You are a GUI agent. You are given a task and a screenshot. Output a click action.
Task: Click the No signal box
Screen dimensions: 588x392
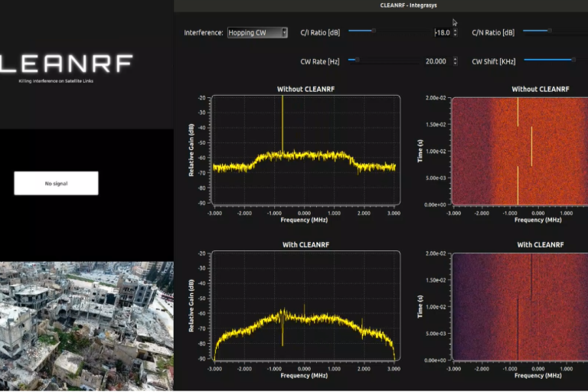click(56, 183)
